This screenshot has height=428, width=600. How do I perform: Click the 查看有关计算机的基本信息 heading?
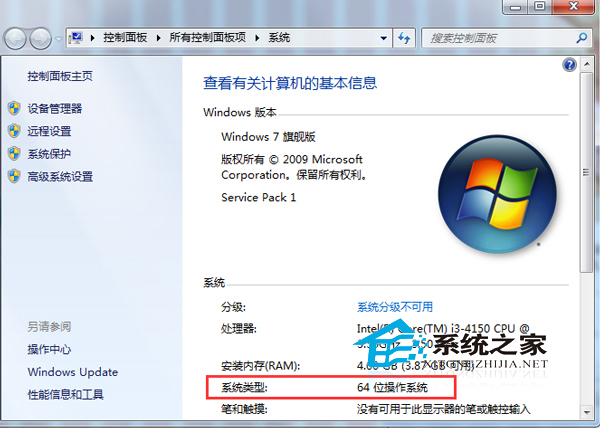[290, 83]
